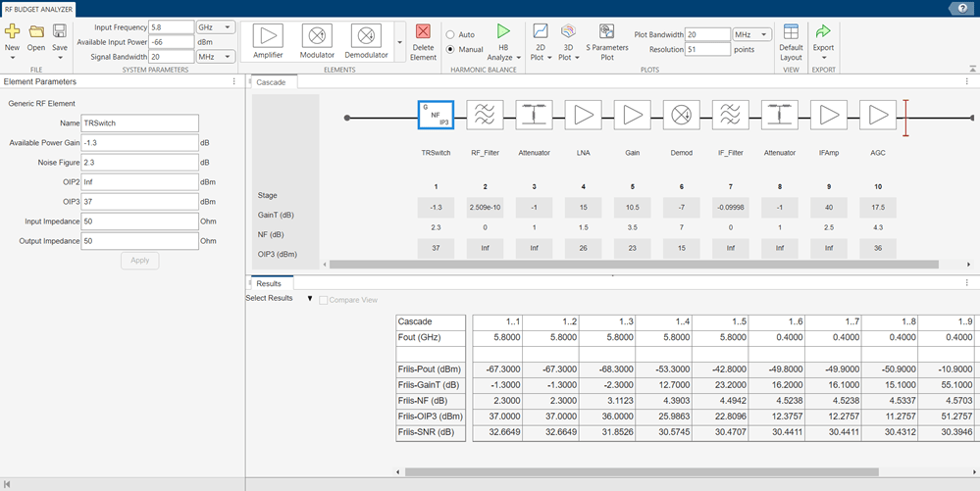Click the New file icon
Image resolution: width=980 pixels, height=491 pixels.
[x=12, y=32]
